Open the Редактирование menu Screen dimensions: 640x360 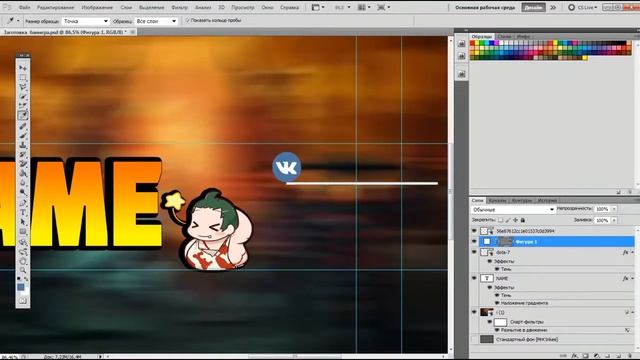pyautogui.click(x=56, y=7)
